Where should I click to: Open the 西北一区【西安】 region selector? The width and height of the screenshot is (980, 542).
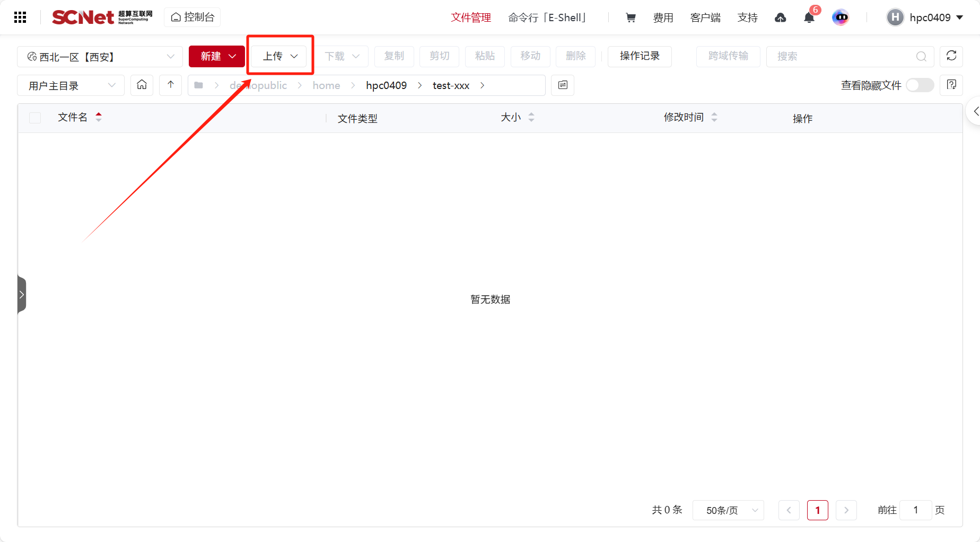click(x=100, y=57)
